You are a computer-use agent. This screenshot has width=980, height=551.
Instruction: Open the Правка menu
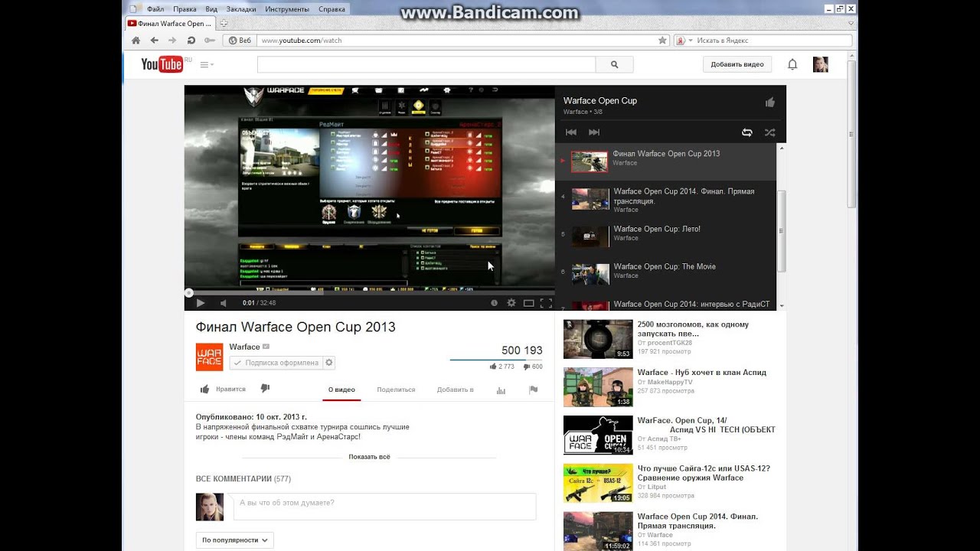(x=185, y=9)
